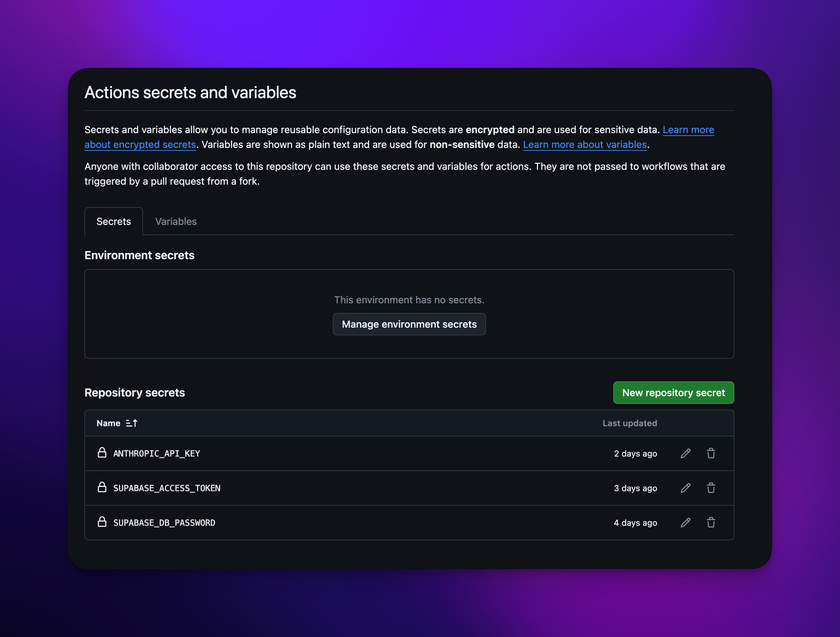Open Learn more about variables link
This screenshot has height=637, width=840.
pos(584,145)
